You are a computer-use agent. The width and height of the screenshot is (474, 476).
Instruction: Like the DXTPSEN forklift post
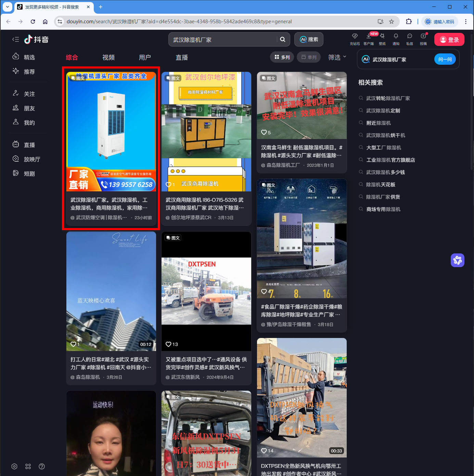click(x=168, y=344)
